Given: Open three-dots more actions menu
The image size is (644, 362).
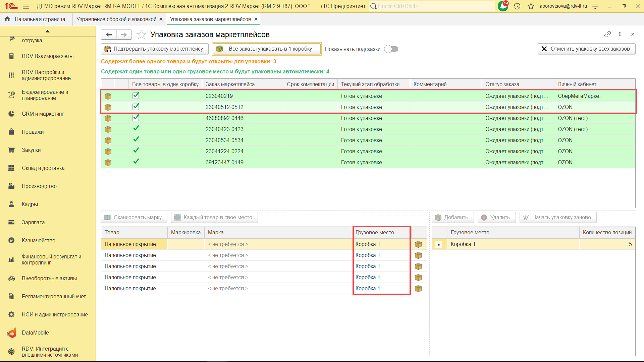Looking at the screenshot, I should tap(620, 34).
